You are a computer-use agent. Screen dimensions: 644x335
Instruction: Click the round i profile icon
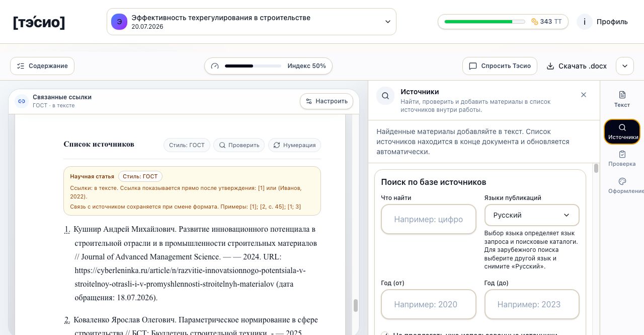[x=585, y=22]
